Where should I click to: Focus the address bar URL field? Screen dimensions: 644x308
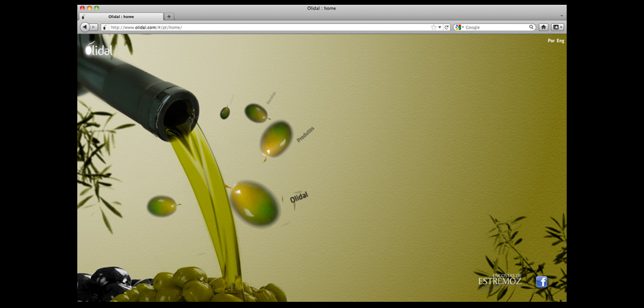[x=267, y=27]
